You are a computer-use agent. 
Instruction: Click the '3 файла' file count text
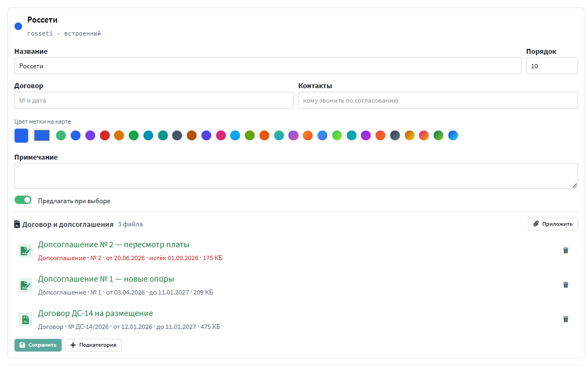(x=130, y=225)
